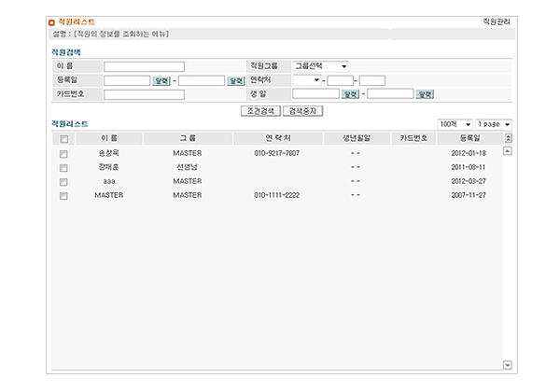560x392 pixels.
Task: Open calendar for registration end date
Action: pyautogui.click(x=236, y=80)
